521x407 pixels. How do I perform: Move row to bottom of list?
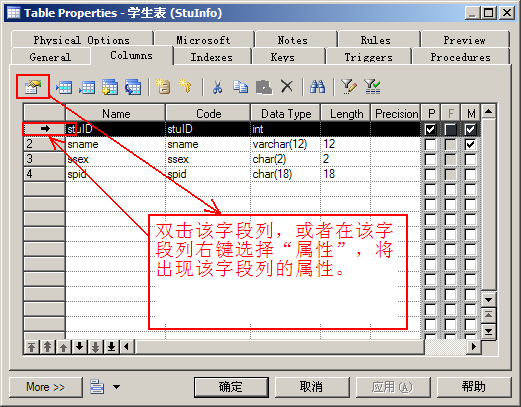tap(111, 347)
